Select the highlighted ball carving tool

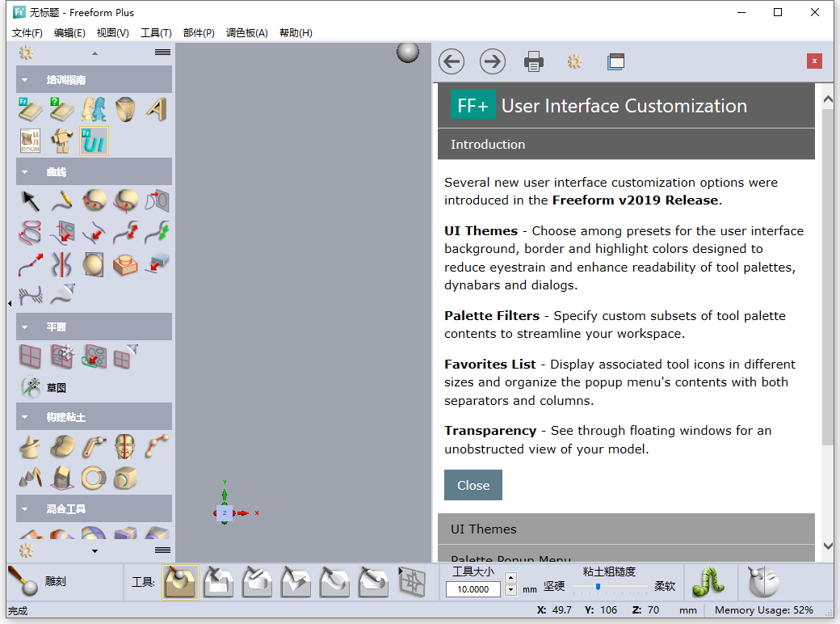point(181,582)
